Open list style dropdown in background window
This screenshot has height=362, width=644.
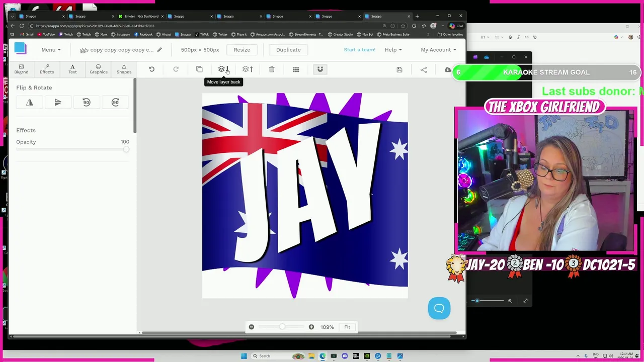(x=498, y=37)
